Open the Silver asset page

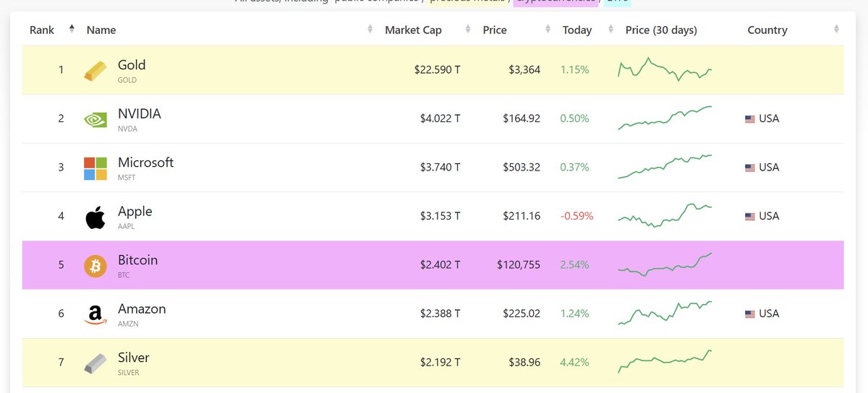click(134, 358)
